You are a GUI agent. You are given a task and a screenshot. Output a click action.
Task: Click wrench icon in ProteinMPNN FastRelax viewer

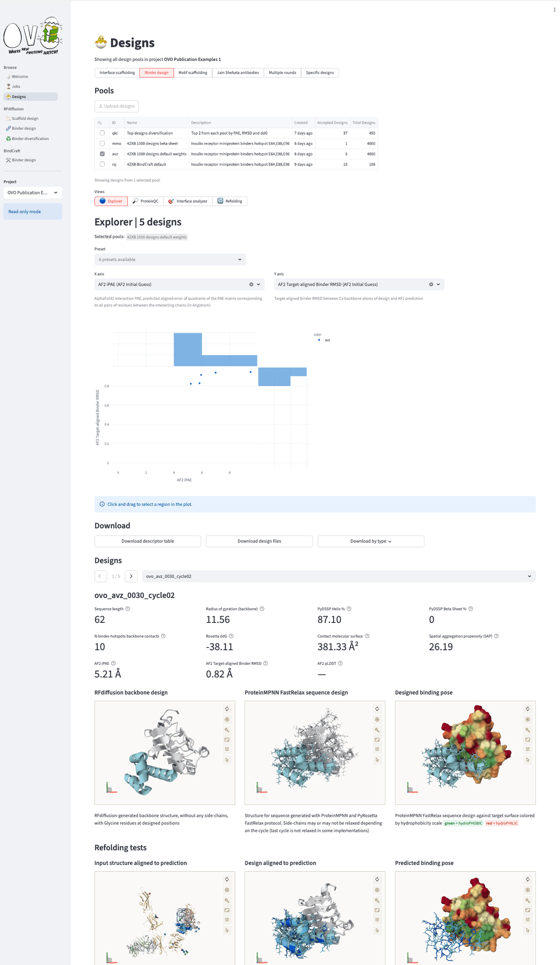[377, 730]
